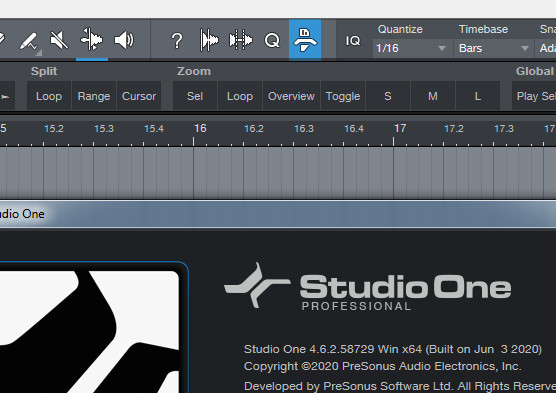Select the Bend tool
This screenshot has width=556, height=393.
pyautogui.click(x=91, y=40)
